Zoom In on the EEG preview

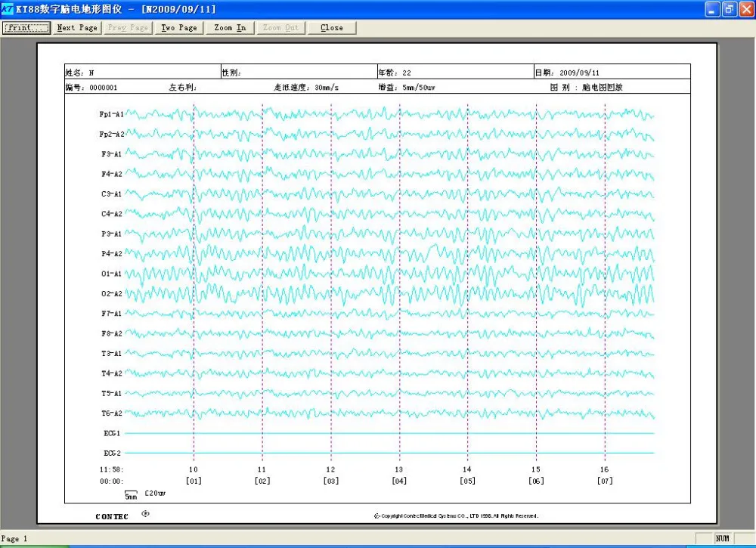coord(230,28)
